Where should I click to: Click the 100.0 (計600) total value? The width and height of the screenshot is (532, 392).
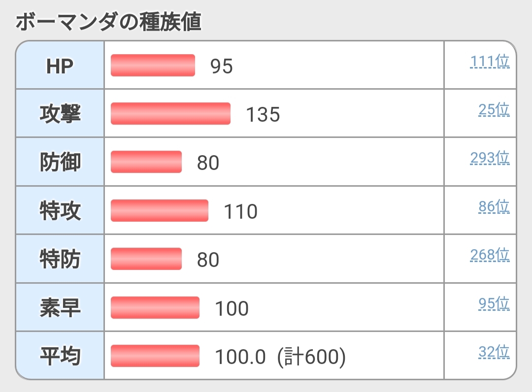(x=280, y=357)
